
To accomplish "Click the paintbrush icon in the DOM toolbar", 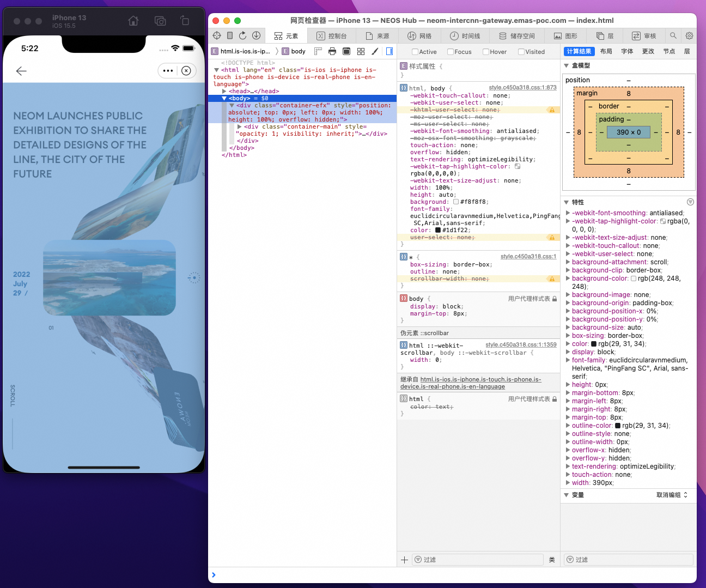I will (x=375, y=51).
